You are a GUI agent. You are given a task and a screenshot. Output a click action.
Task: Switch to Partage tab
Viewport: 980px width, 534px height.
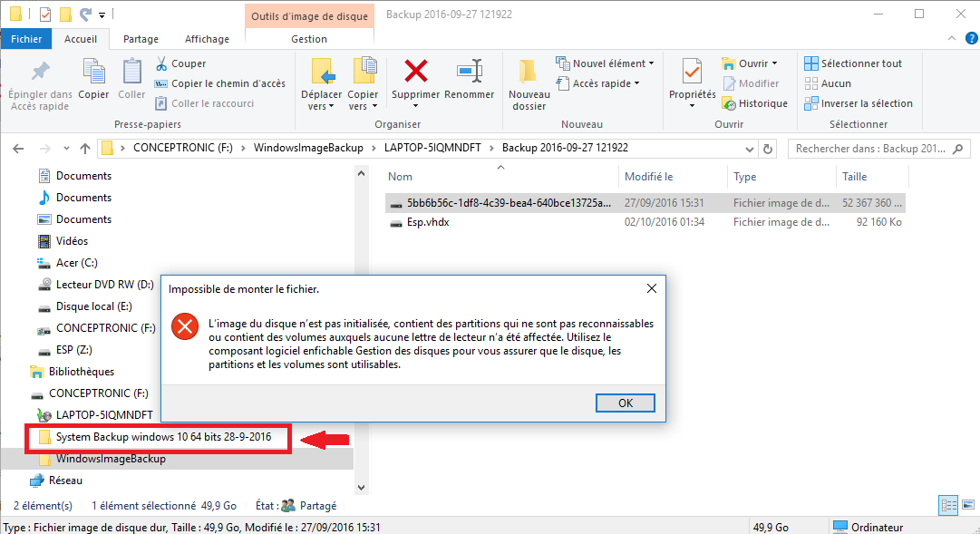point(141,39)
